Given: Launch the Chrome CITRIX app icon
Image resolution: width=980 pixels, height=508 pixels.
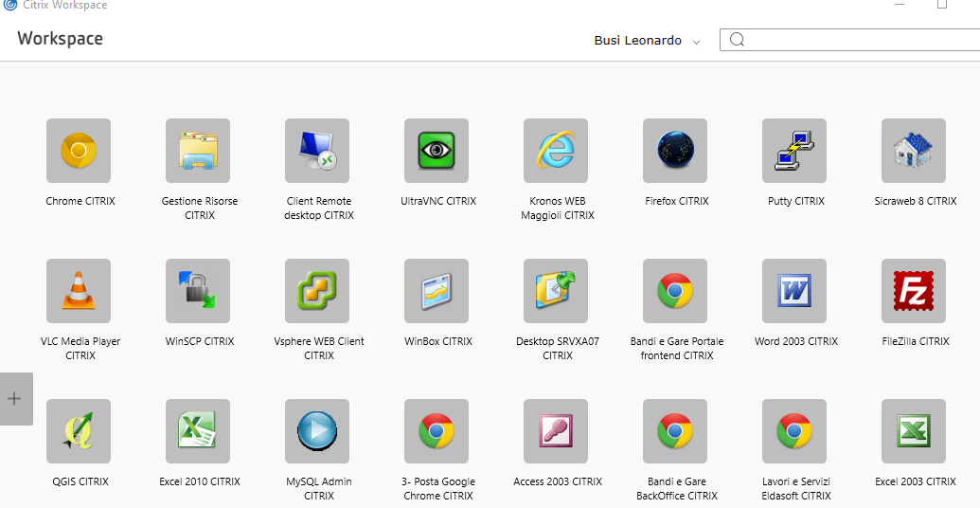Looking at the screenshot, I should coord(79,151).
